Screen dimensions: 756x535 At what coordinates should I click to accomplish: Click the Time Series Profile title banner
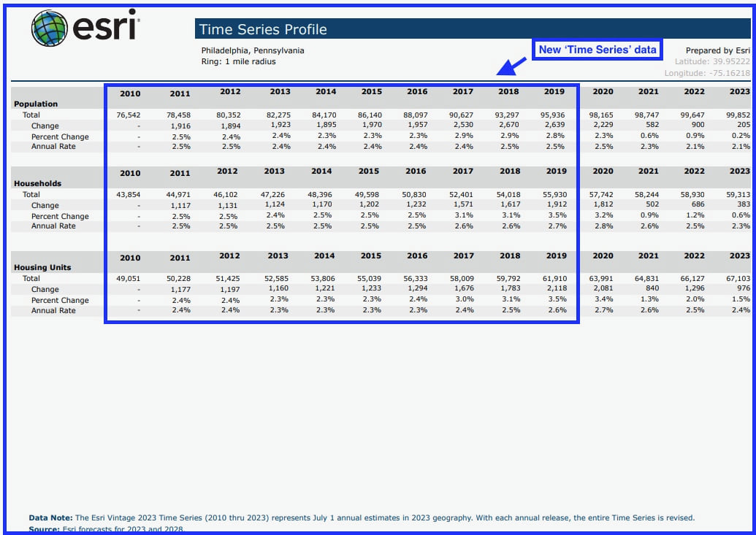tap(263, 29)
